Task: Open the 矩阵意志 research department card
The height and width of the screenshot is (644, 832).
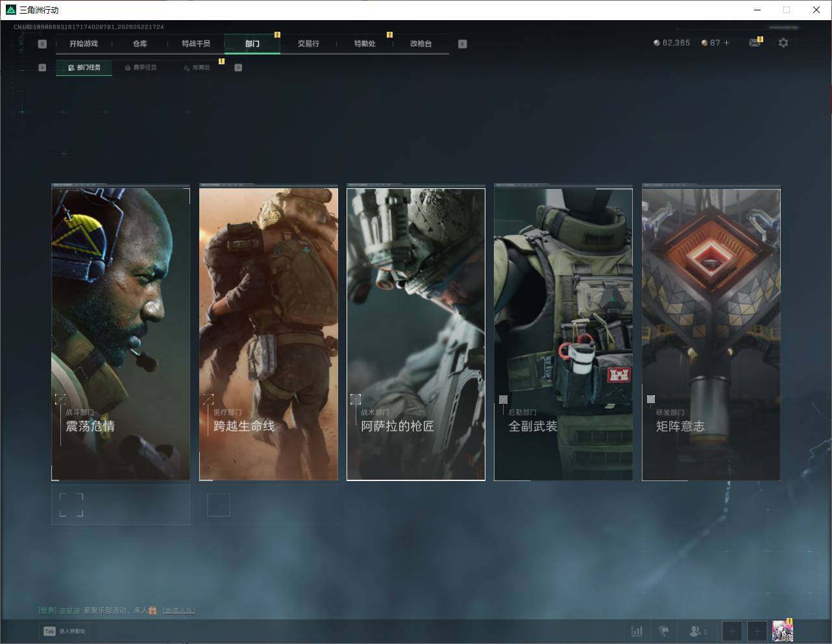Action: coord(711,334)
